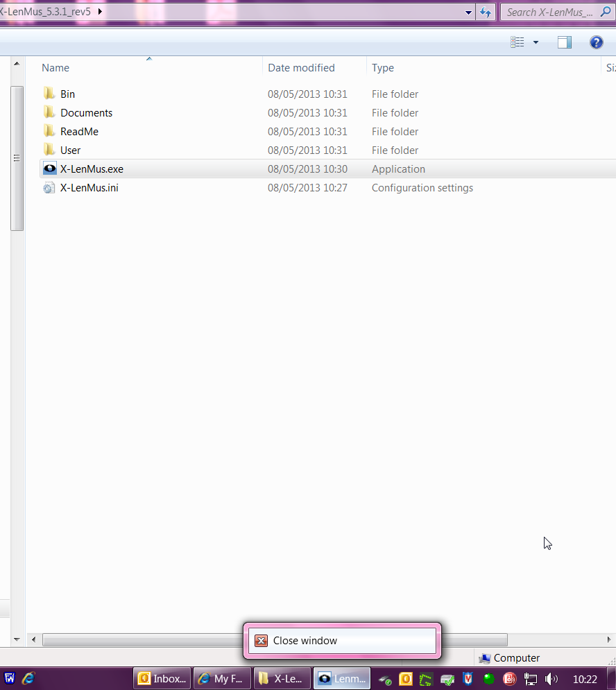This screenshot has width=616, height=690.
Task: Click the Outlook tray icon
Action: [406, 679]
